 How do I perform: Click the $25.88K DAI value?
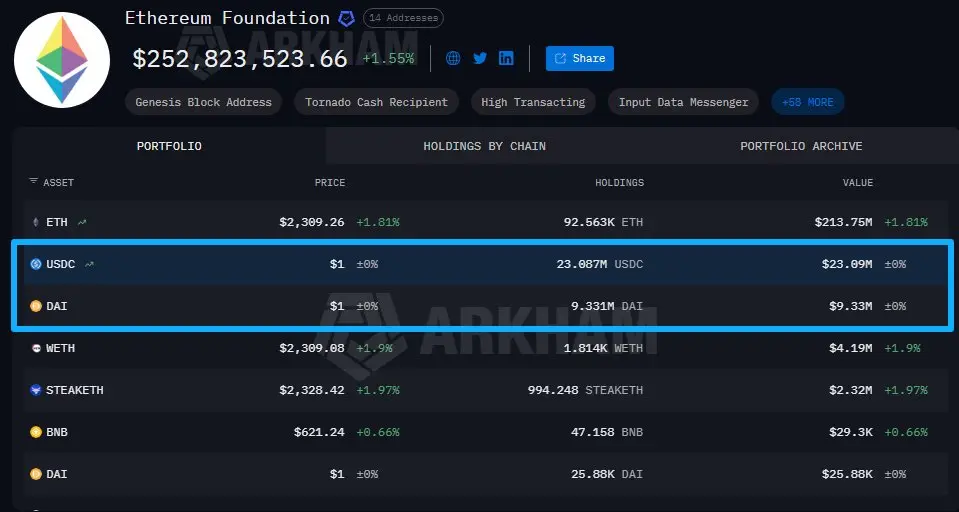tap(847, 474)
